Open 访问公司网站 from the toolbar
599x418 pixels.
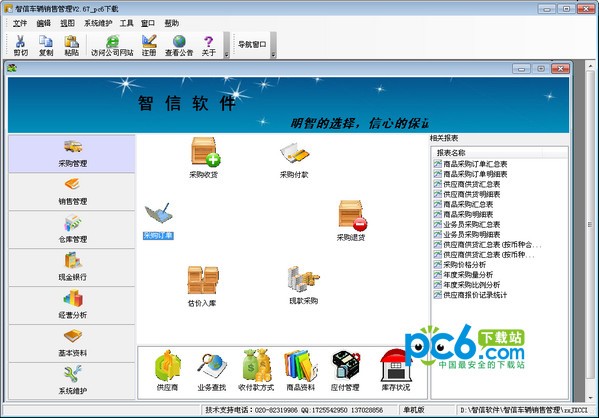click(112, 45)
